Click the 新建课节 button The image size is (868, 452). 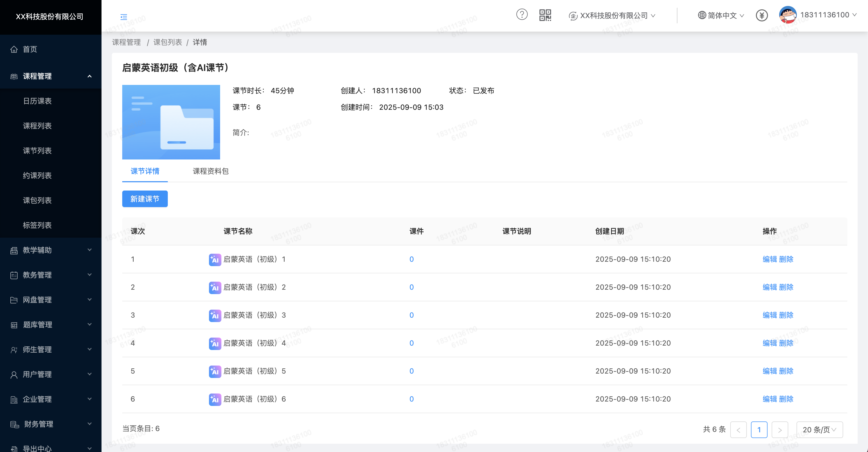(x=144, y=199)
